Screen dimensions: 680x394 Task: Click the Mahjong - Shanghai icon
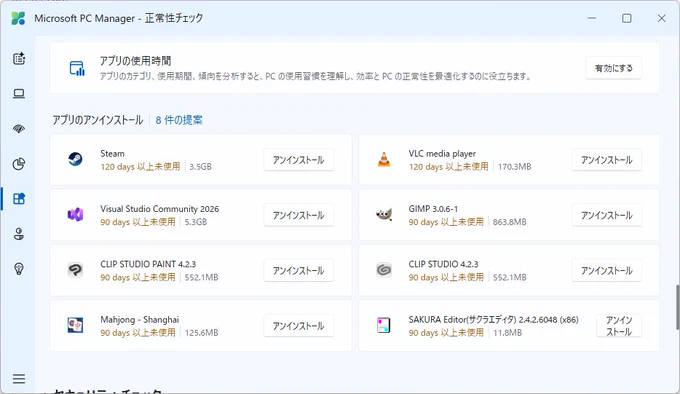[x=75, y=325]
